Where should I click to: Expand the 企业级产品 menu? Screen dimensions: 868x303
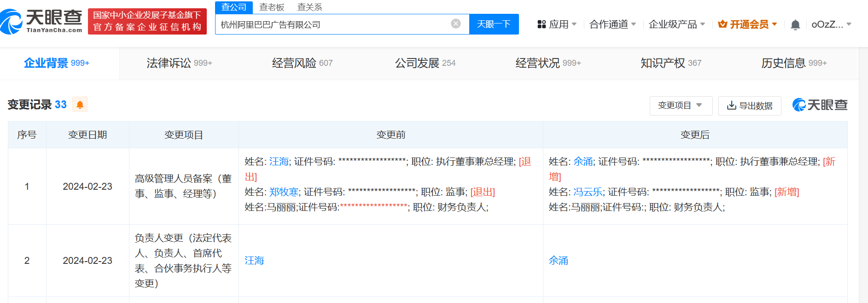coord(676,24)
